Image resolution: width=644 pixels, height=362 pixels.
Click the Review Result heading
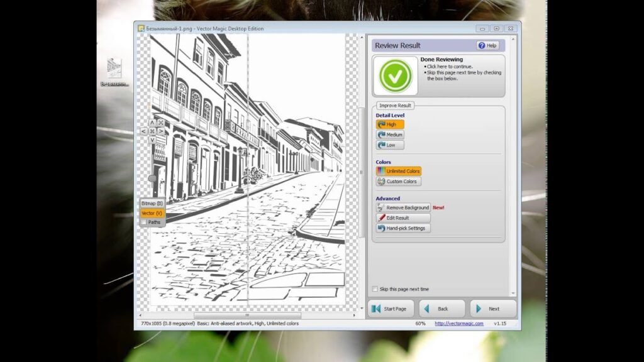[397, 45]
